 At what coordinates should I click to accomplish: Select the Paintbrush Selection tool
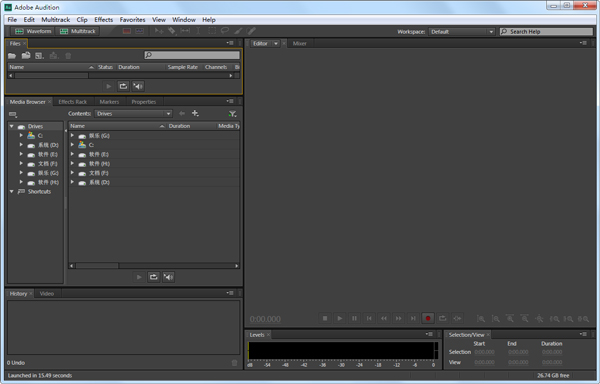pos(238,31)
